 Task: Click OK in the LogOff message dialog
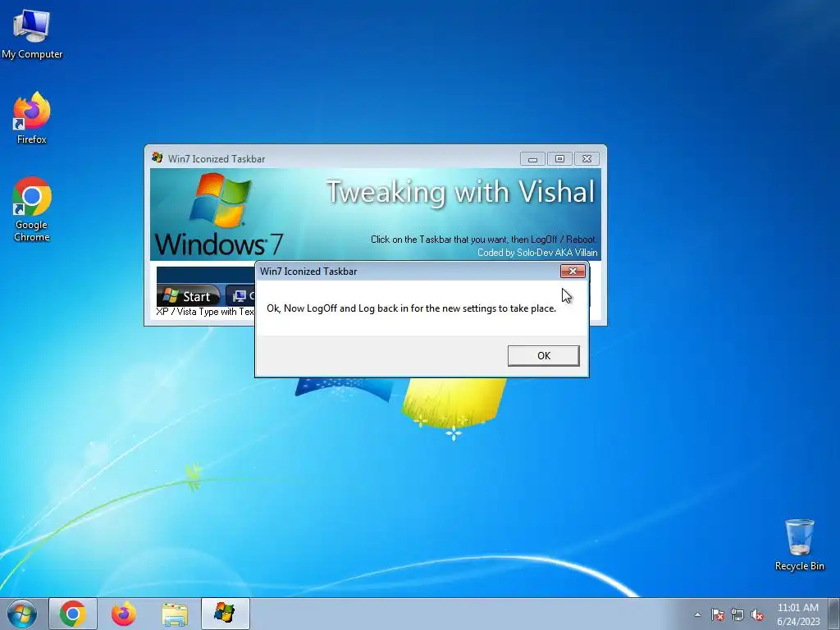543,356
